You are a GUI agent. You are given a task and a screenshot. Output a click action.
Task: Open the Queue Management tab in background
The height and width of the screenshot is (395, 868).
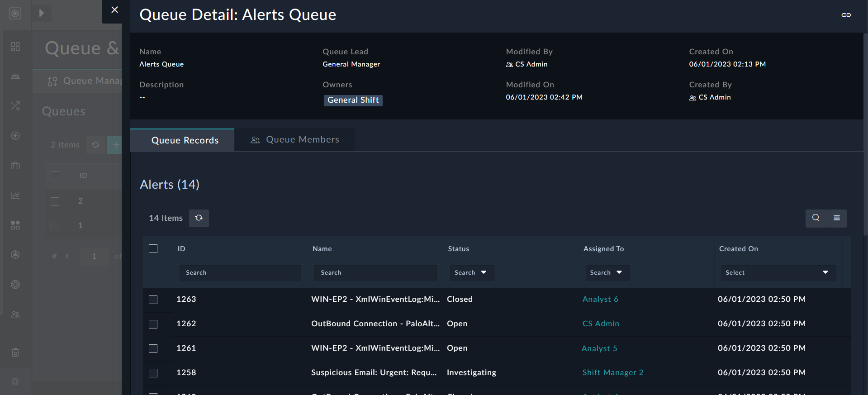(x=85, y=81)
